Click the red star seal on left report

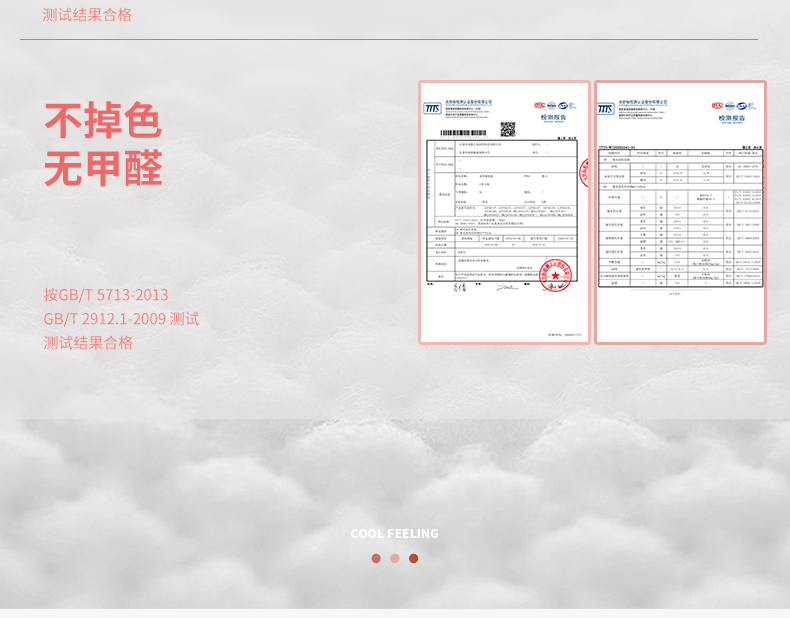555,275
